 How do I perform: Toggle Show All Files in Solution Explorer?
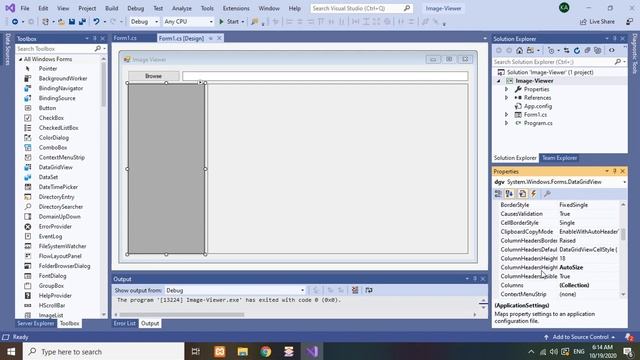[598, 51]
